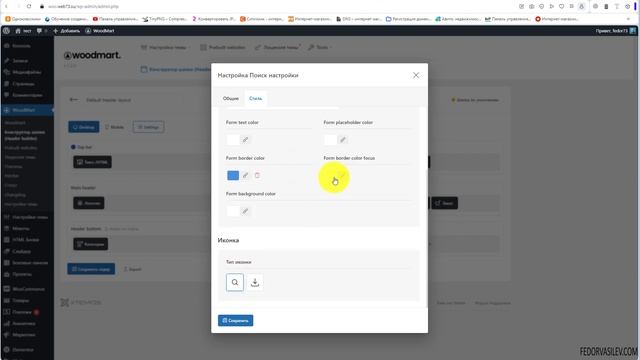The height and width of the screenshot is (360, 640).
Task: Select the Логотип header element
Action: tap(89, 203)
